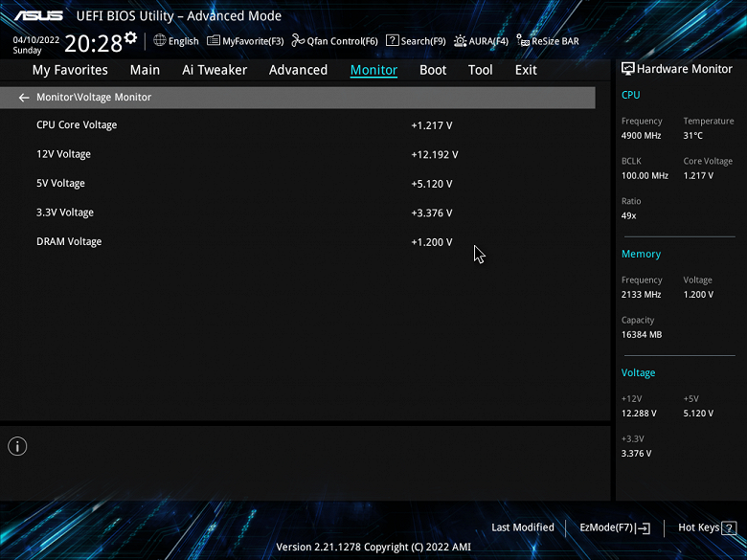Click the 31°C temperature reading
The width and height of the screenshot is (747, 560).
pos(692,136)
